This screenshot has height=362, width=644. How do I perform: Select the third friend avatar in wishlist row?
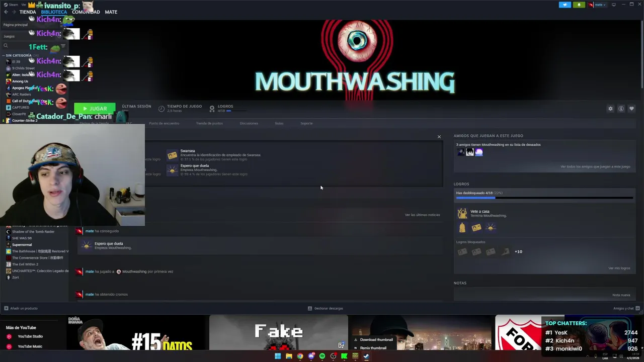point(479,152)
